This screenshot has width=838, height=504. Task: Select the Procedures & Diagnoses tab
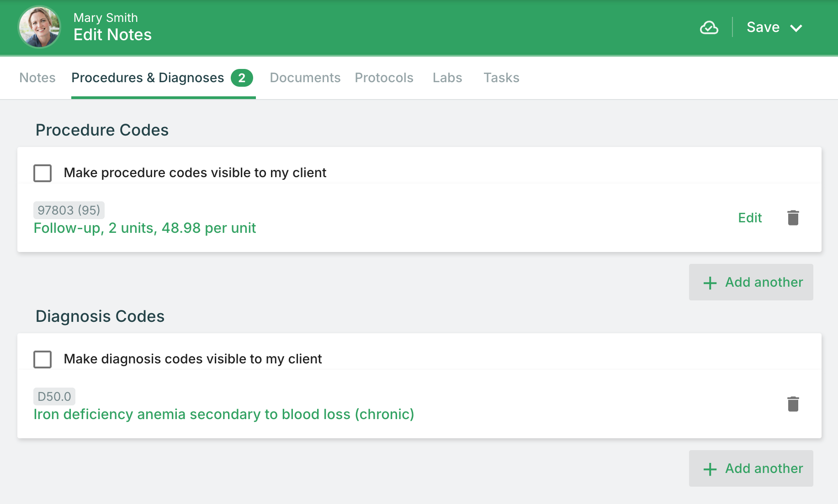pyautogui.click(x=148, y=78)
